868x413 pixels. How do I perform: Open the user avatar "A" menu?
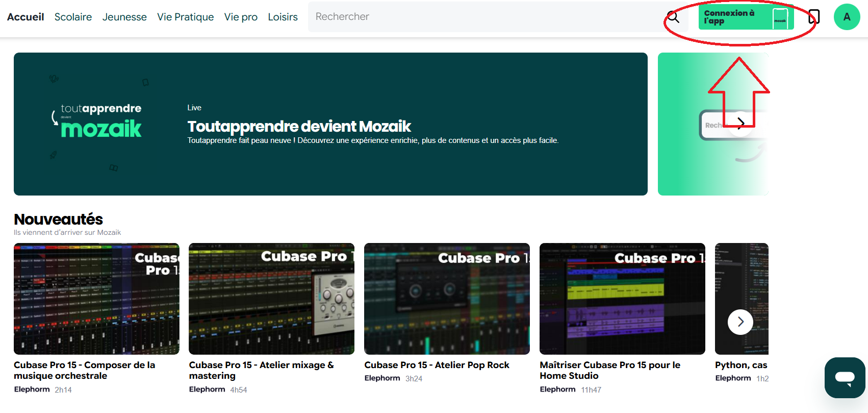tap(847, 17)
